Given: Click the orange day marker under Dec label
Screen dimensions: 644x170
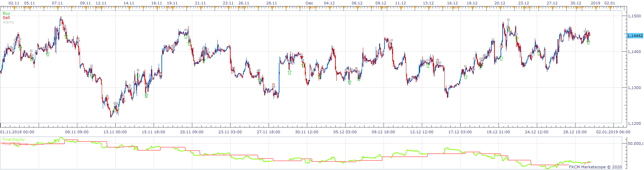Looking at the screenshot, I should 309,8.
